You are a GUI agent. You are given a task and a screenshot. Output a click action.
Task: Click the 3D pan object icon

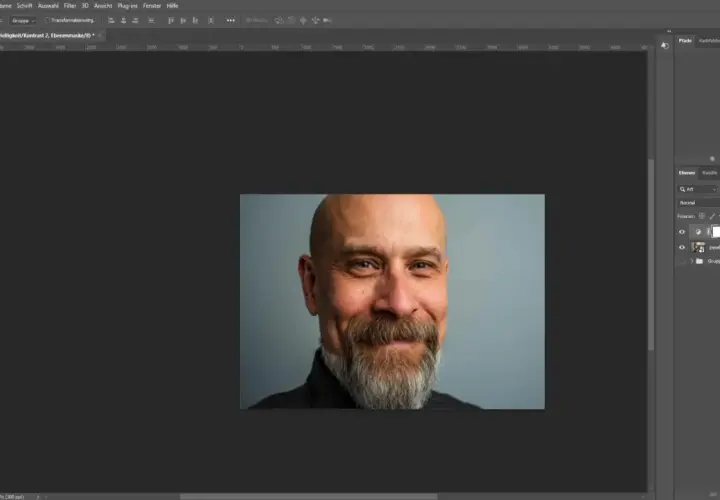click(x=303, y=20)
